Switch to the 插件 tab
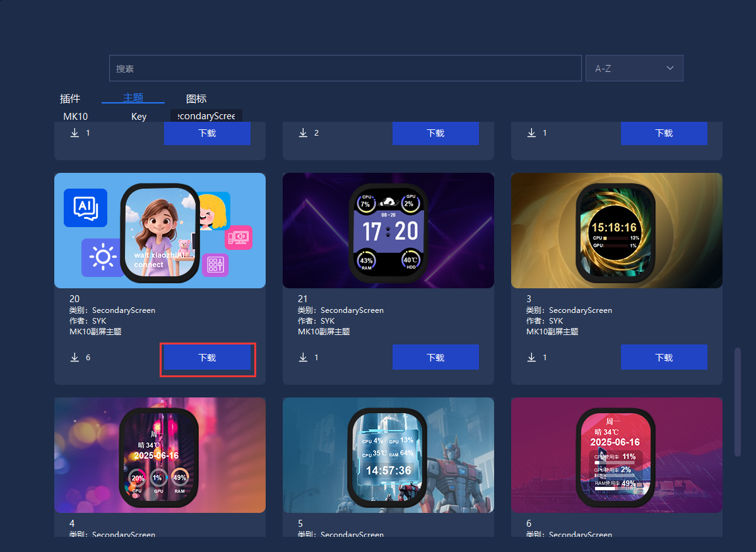Viewport: 756px width, 552px height. click(x=70, y=99)
